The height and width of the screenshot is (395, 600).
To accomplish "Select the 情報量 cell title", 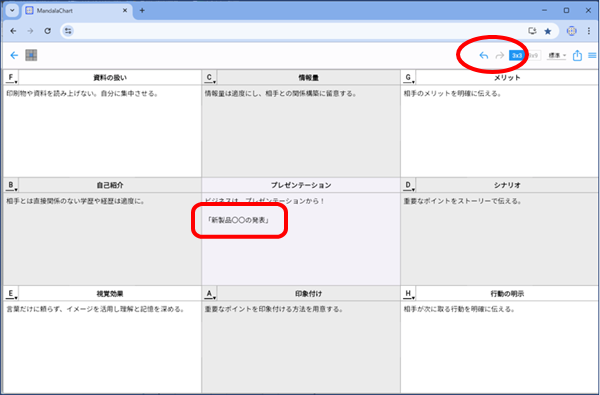I will 308,78.
